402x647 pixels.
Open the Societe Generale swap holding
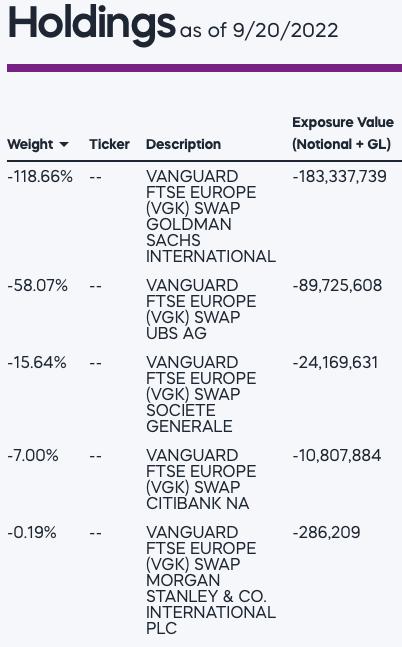(201, 394)
